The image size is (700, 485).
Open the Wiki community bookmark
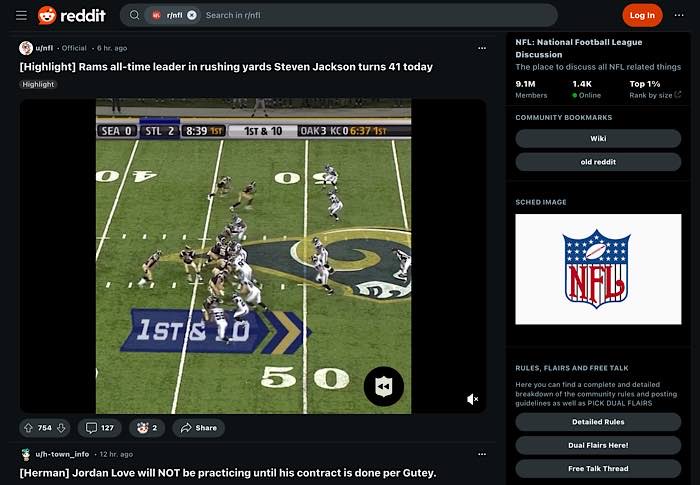click(598, 138)
